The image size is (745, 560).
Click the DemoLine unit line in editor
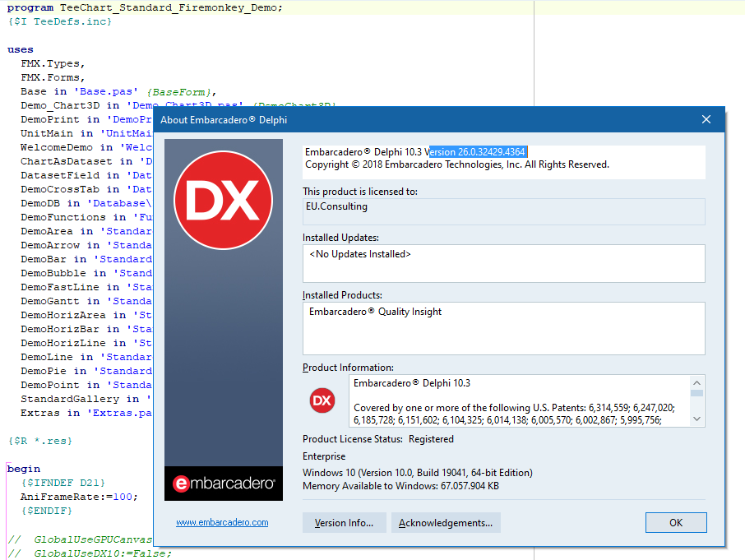tap(86, 357)
